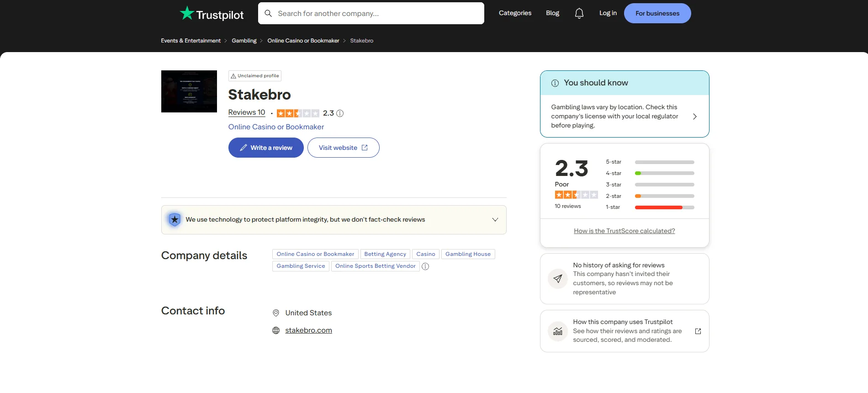This screenshot has height=393, width=868.
Task: Navigate to Gambling breadcrumb
Action: (244, 41)
